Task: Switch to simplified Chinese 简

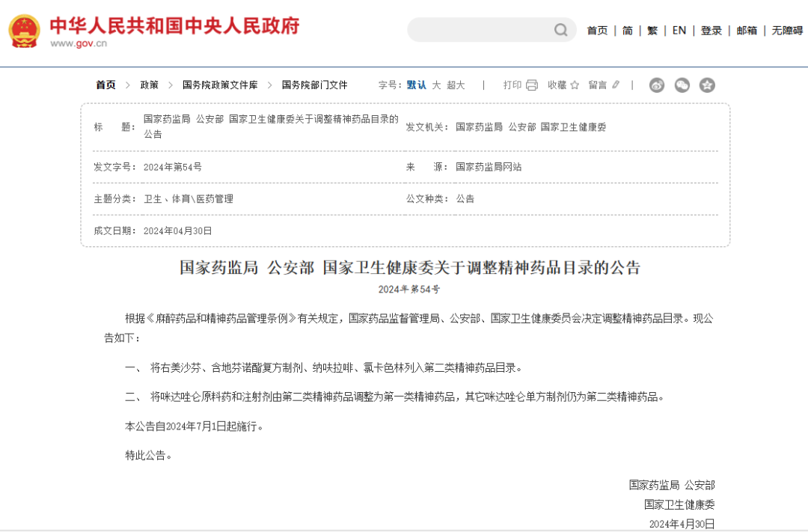Action: (x=627, y=31)
